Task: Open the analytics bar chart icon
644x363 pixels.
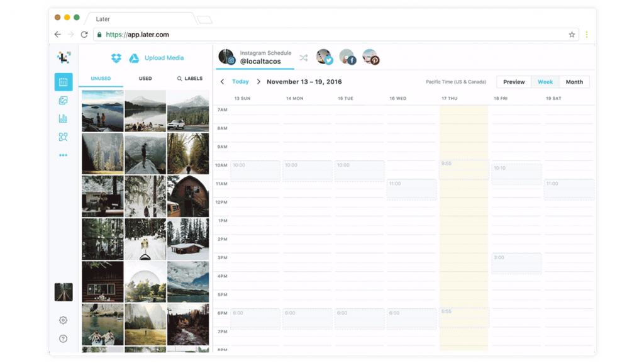Action: [64, 119]
